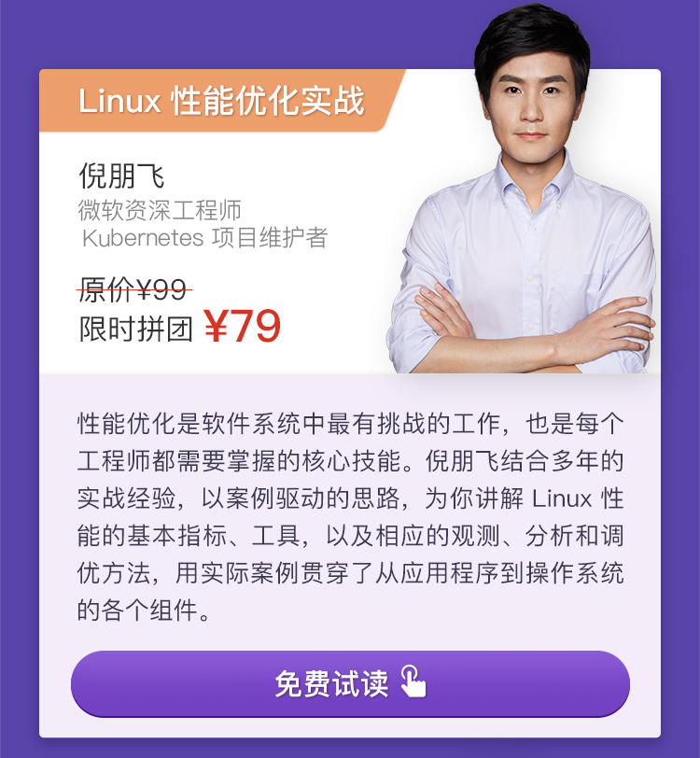700x758 pixels.
Task: Tap the pointing hand icon in the button
Action: coord(413,681)
